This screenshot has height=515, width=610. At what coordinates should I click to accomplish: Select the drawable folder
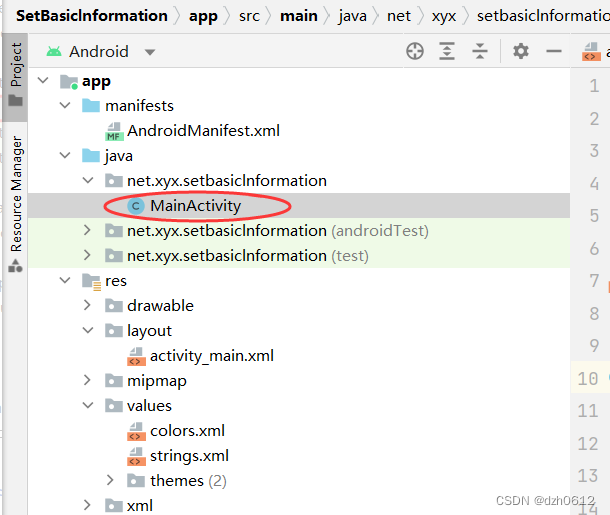pyautogui.click(x=160, y=306)
